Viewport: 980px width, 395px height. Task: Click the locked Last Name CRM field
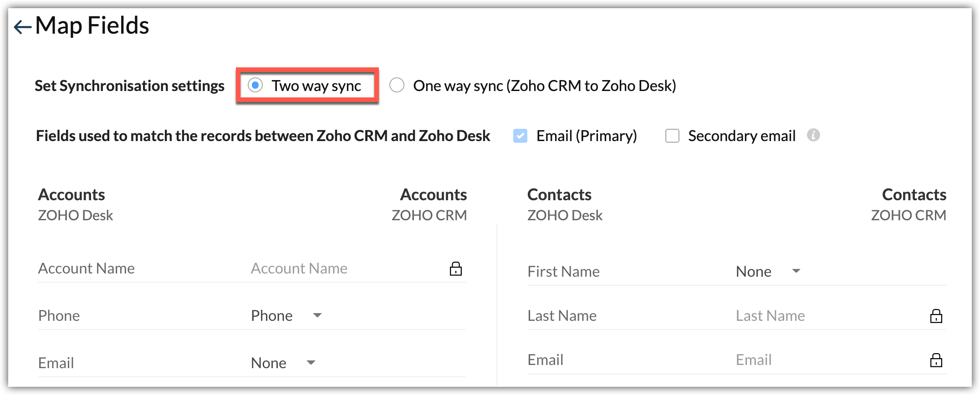point(770,316)
